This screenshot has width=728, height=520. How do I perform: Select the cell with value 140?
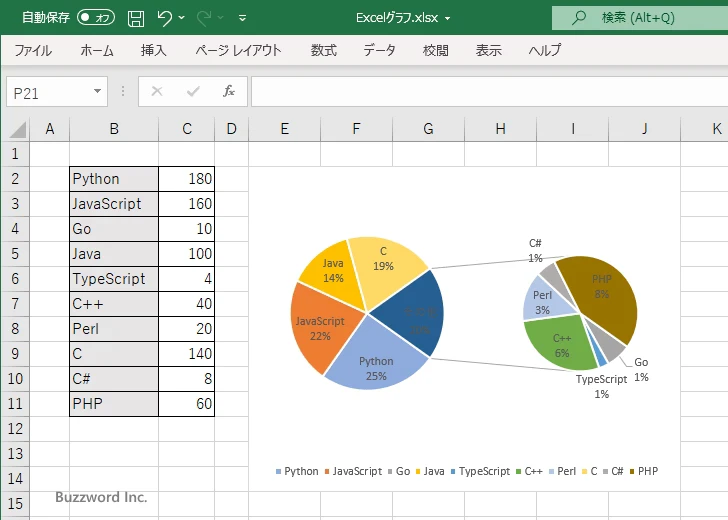pyautogui.click(x=187, y=354)
